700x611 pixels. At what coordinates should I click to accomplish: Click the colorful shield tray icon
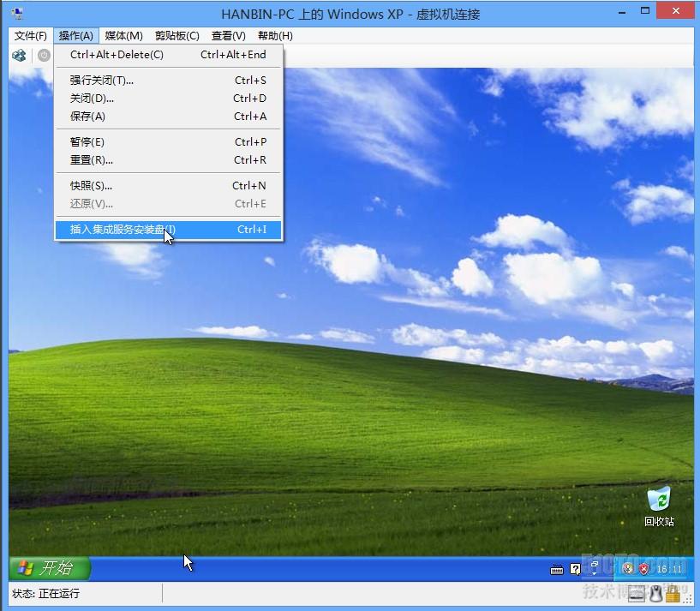[x=628, y=568]
